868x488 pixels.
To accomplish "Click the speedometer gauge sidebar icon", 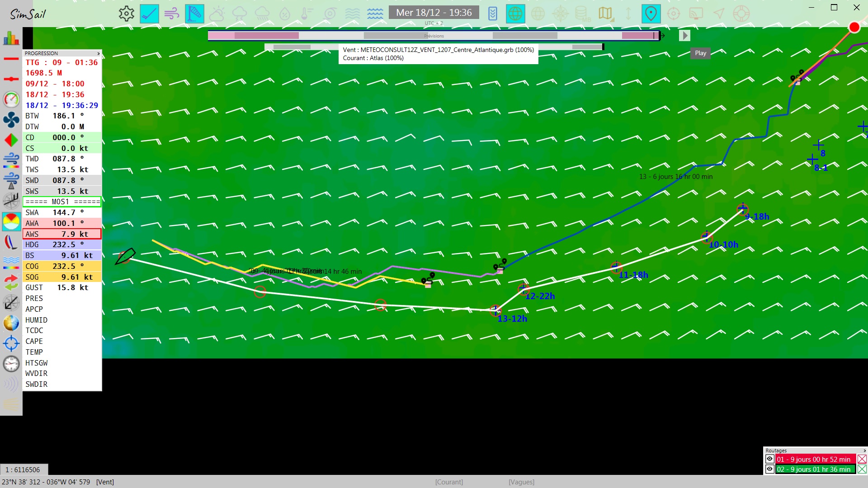I will coord(11,99).
